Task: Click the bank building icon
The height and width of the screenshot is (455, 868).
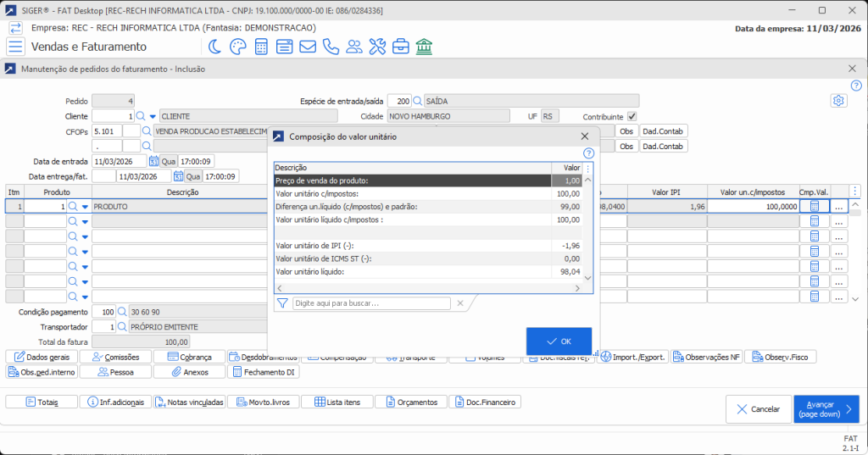Action: tap(425, 47)
